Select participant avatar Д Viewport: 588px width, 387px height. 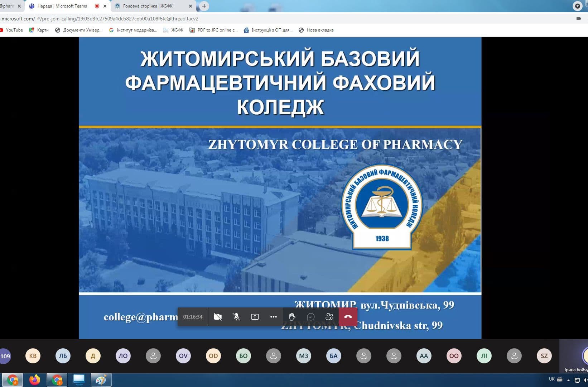(x=93, y=356)
